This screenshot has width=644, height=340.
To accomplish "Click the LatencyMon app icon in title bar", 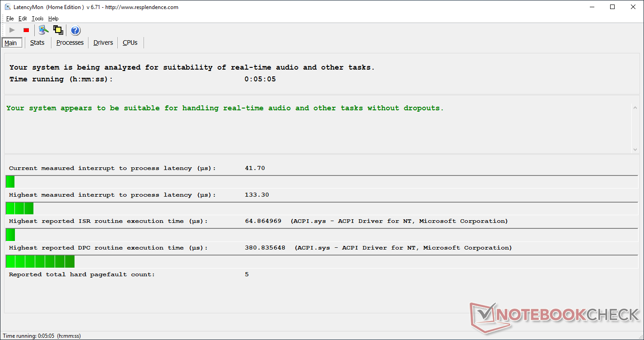I will 8,7.
